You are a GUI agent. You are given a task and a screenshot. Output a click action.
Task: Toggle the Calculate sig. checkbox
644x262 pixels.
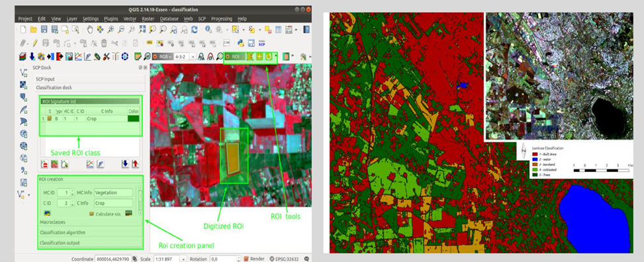coord(92,214)
